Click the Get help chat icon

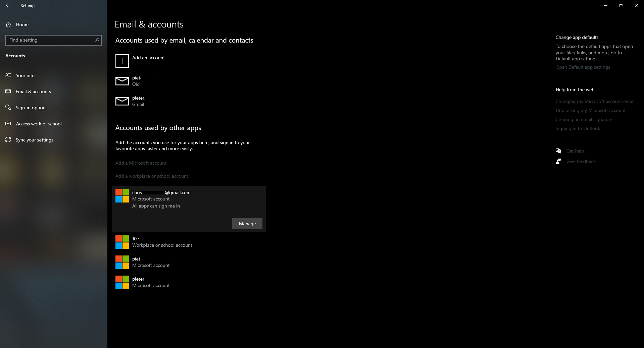558,151
